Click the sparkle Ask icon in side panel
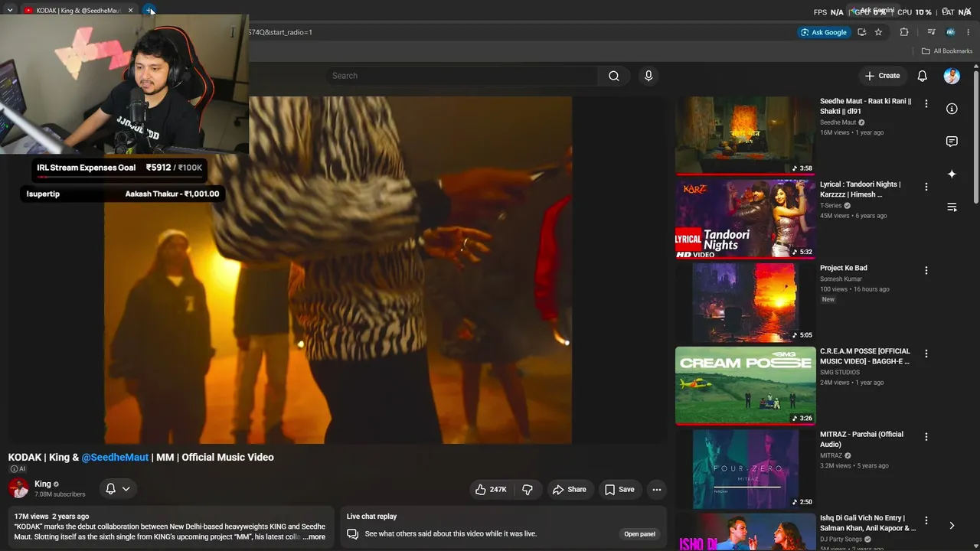This screenshot has width=980, height=551. pyautogui.click(x=952, y=174)
